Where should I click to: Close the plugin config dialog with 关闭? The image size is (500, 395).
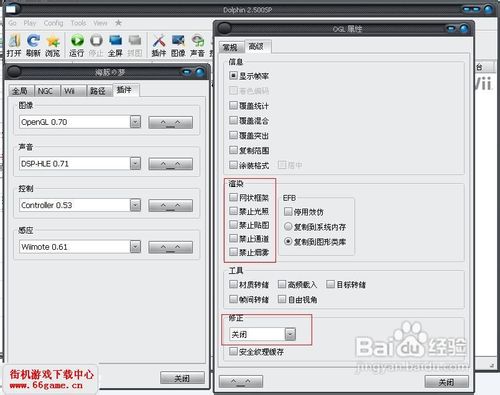(x=182, y=378)
